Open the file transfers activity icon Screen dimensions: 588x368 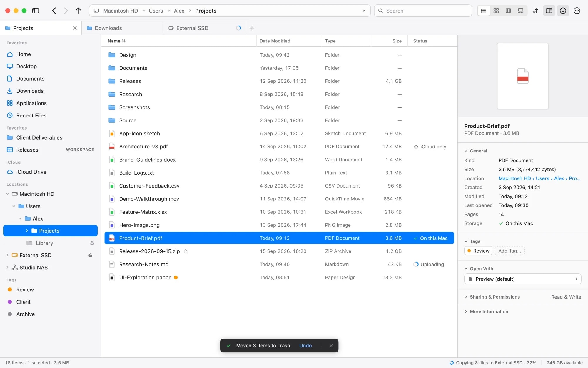pos(563,11)
